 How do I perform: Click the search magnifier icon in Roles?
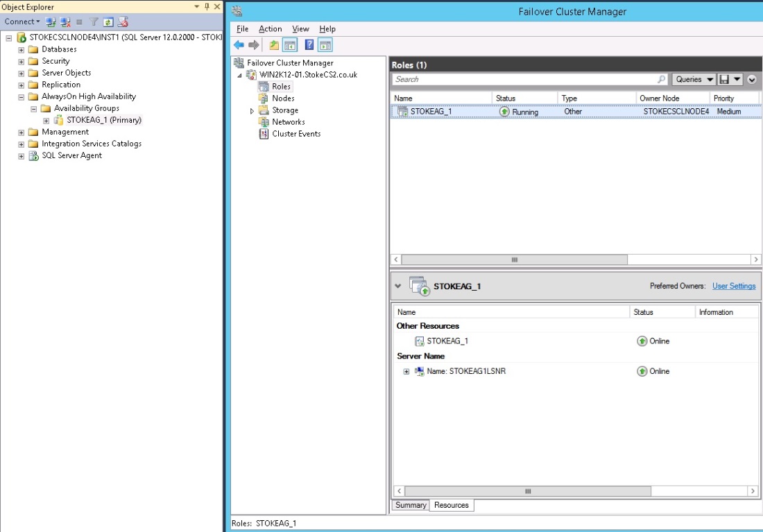click(x=661, y=79)
